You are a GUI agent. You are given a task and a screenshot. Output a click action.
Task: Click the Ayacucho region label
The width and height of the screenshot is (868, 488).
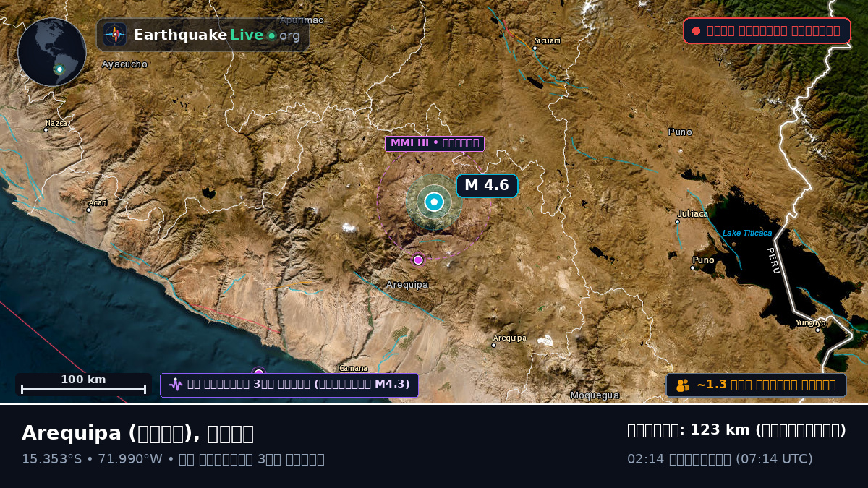pos(124,64)
